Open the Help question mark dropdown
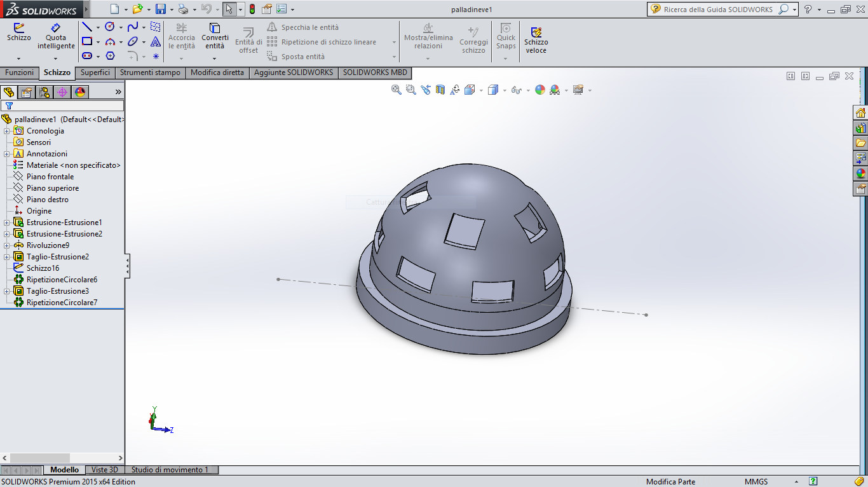868x487 pixels. coord(819,10)
